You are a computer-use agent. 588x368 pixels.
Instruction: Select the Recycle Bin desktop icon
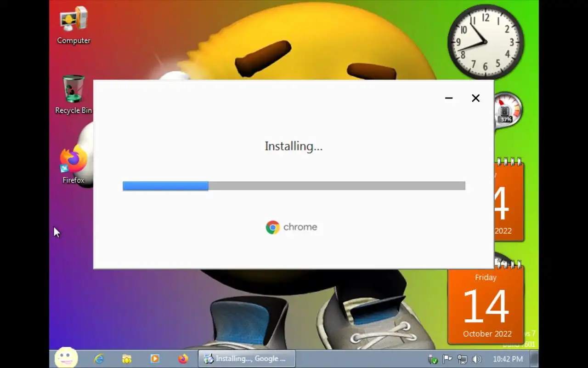point(73,95)
